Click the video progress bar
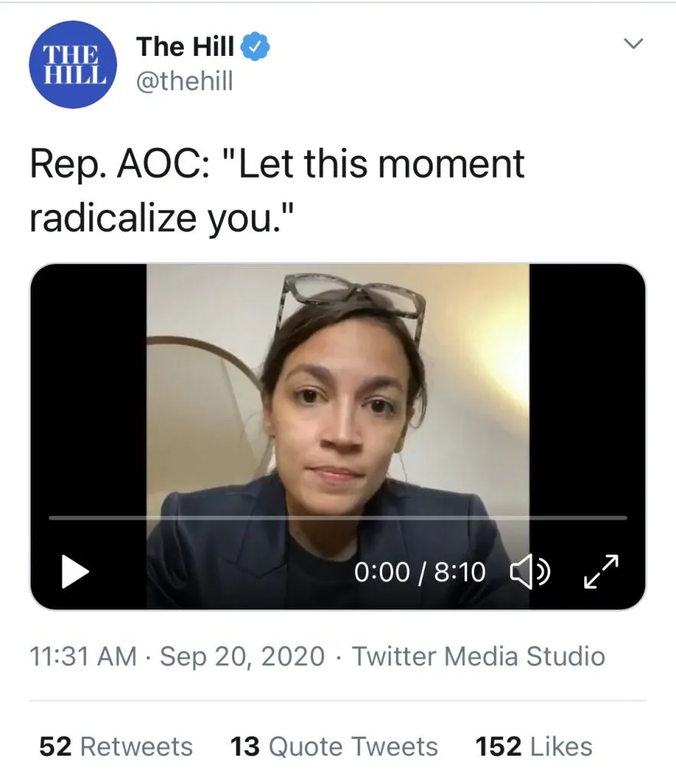Screen dimensions: 676x784 338,518
